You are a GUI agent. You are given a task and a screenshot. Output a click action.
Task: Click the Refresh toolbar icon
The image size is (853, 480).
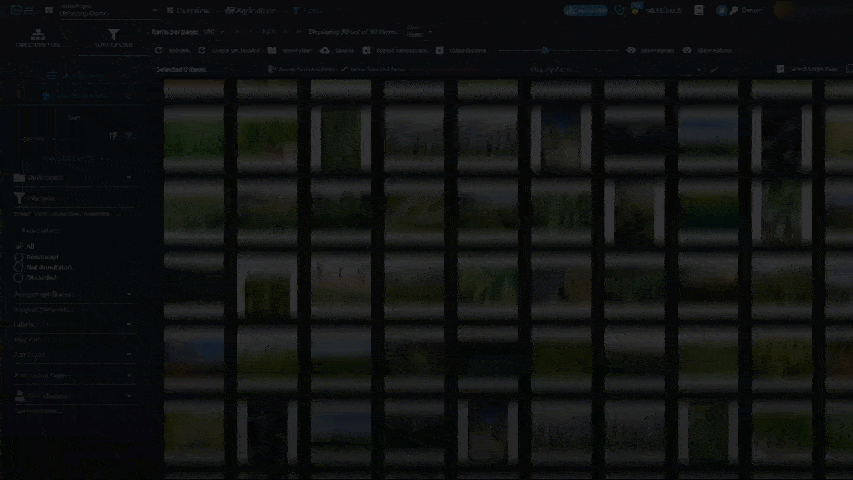tap(158, 50)
